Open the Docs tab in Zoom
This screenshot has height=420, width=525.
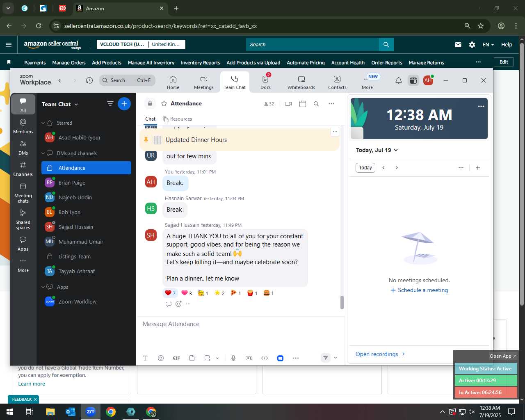(x=266, y=82)
